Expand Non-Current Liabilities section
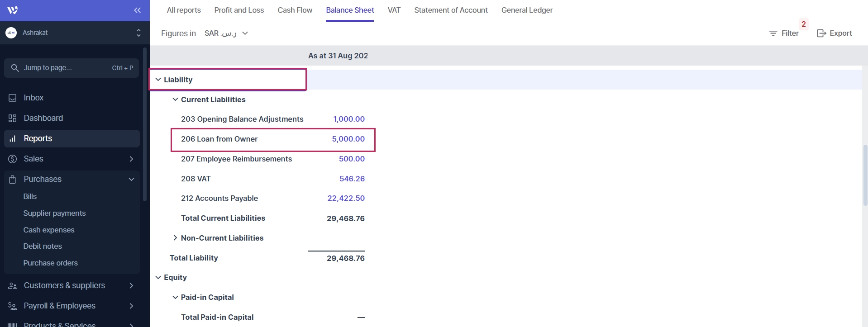The width and height of the screenshot is (868, 327). 175,238
